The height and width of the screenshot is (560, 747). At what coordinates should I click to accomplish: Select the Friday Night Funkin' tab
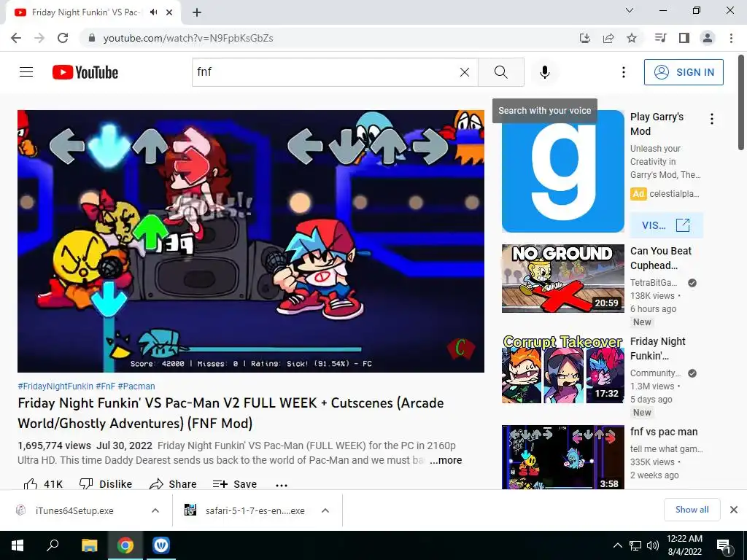93,13
